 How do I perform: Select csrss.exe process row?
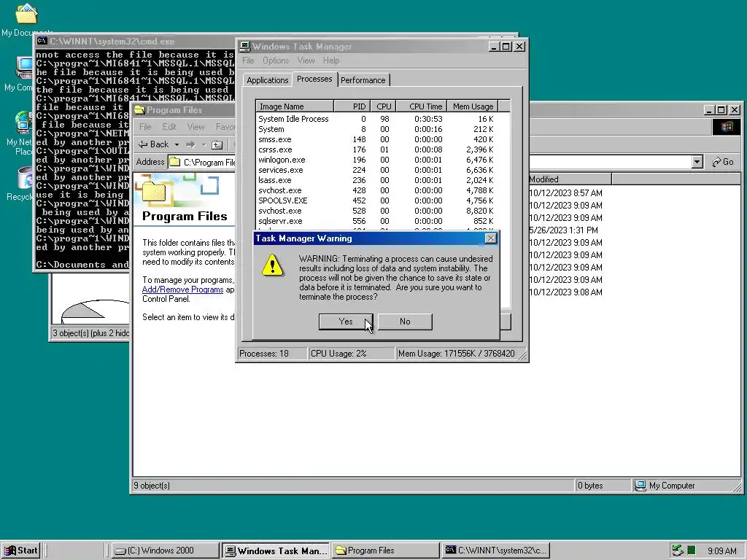point(376,149)
